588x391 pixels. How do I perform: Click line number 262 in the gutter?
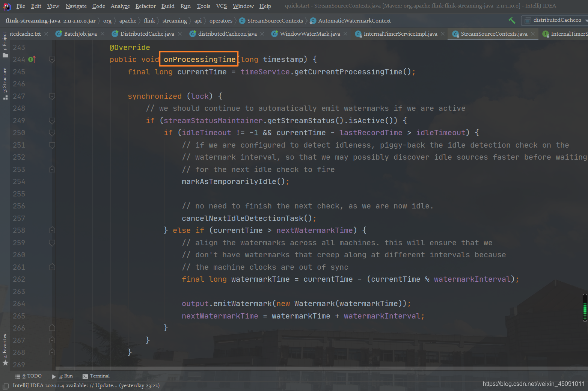point(19,279)
